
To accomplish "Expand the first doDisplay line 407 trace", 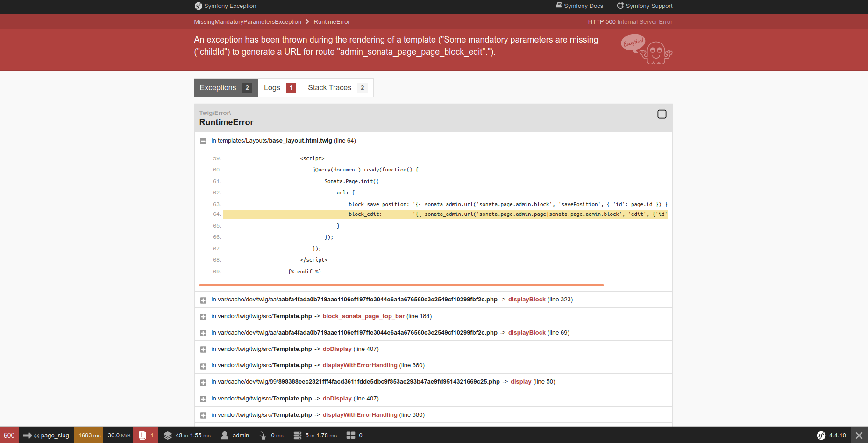I will pyautogui.click(x=203, y=350).
